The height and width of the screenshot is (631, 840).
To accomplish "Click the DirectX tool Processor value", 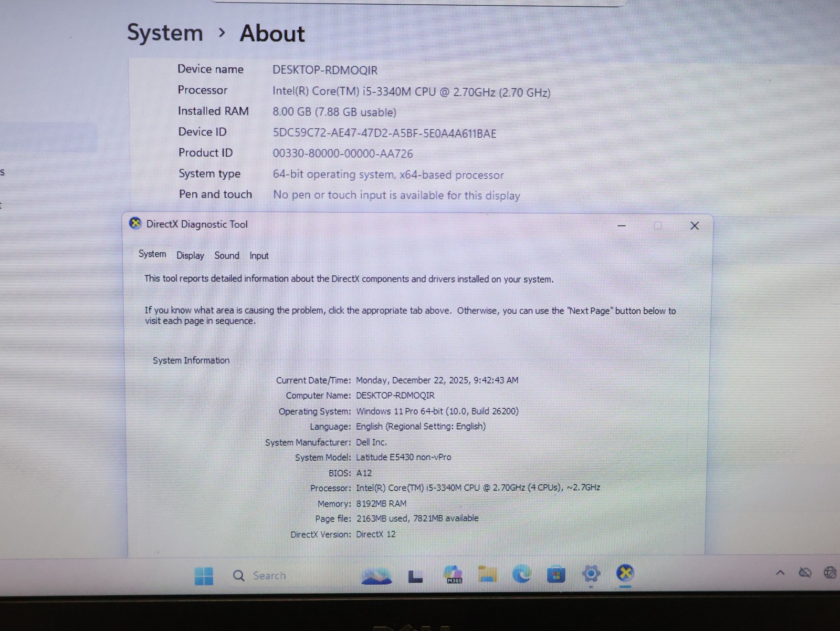I will (478, 488).
